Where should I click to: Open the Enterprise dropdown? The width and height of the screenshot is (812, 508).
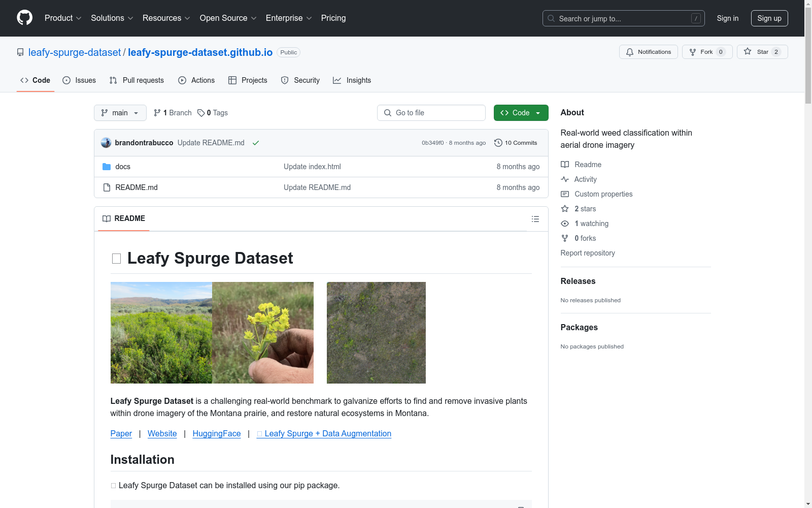[289, 18]
